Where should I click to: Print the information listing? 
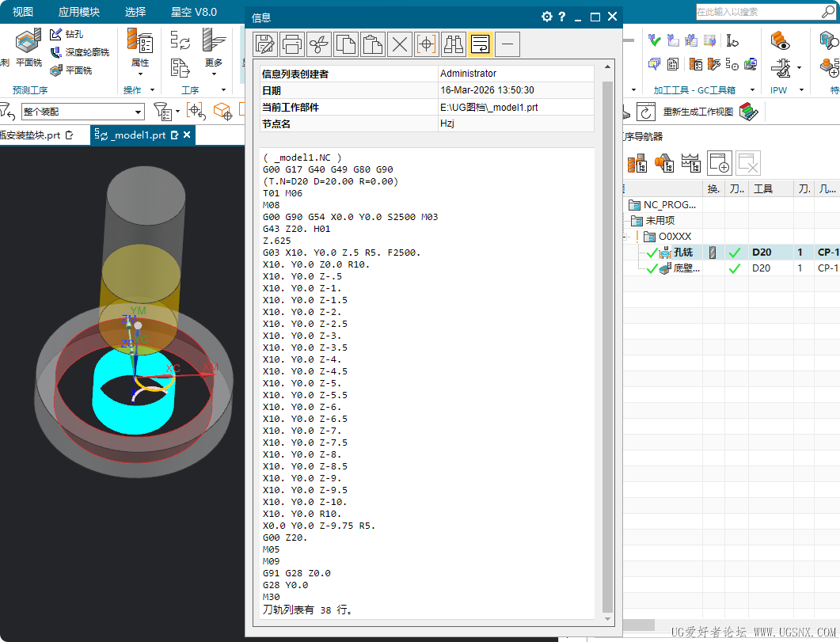pos(292,44)
